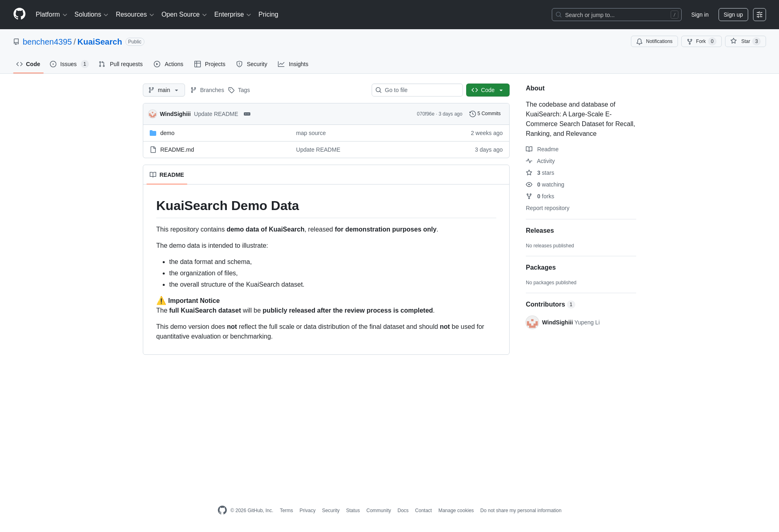Open the Security tab
779x532 pixels.
click(x=252, y=64)
